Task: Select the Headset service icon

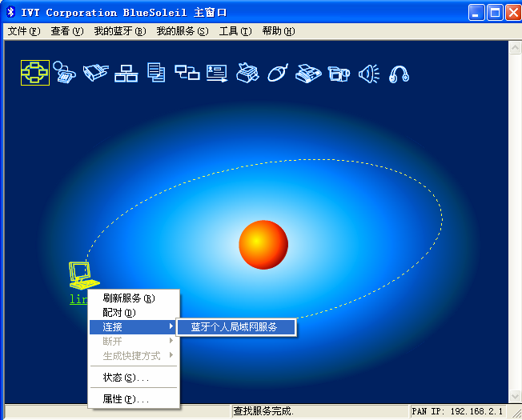Action: [x=400, y=74]
